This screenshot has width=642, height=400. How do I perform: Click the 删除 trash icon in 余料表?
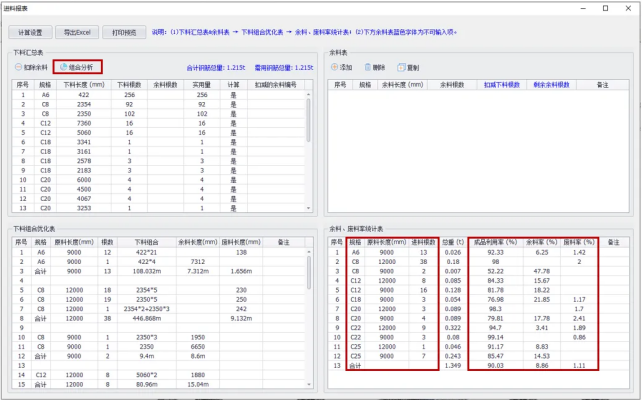(368, 68)
